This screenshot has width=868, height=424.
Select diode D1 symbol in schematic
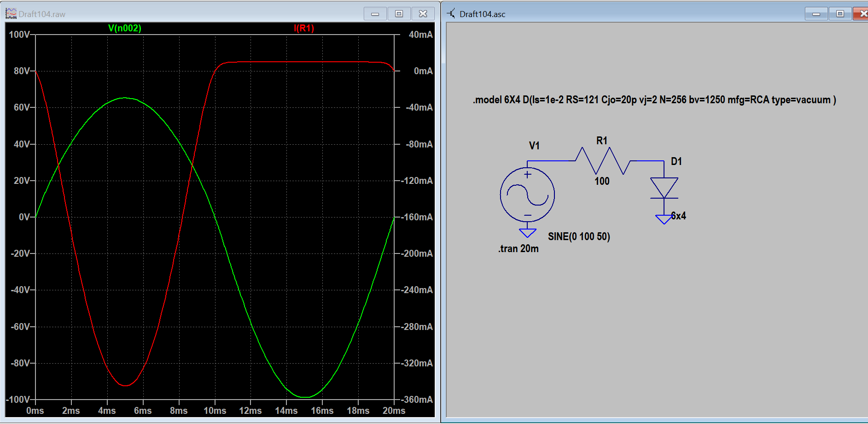coord(664,188)
